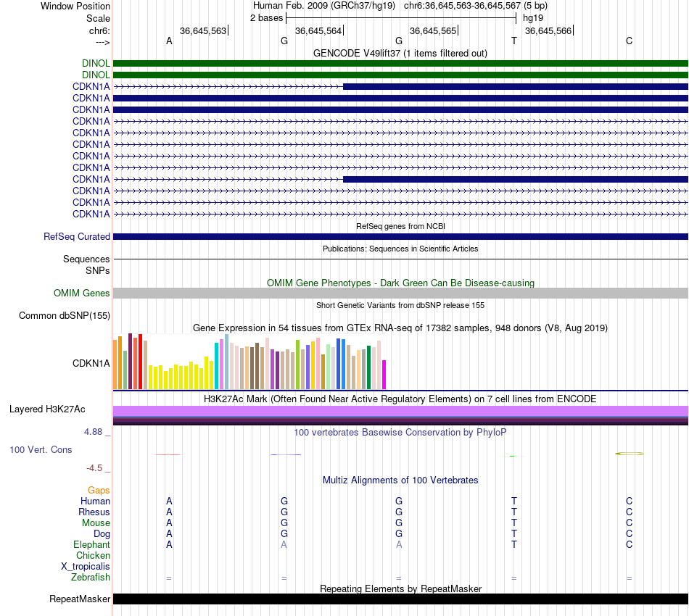Click the Window Position label

[x=75, y=6]
